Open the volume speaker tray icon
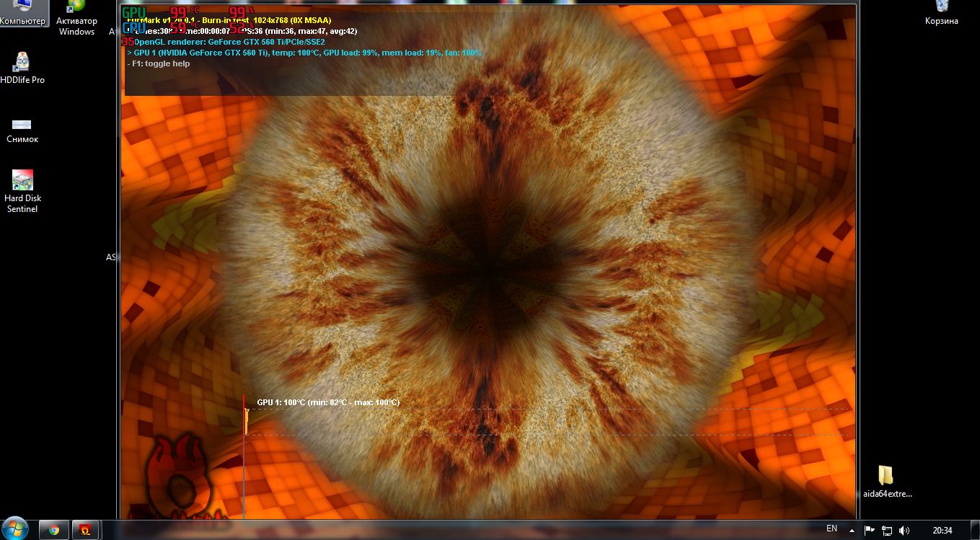The width and height of the screenshot is (980, 540). coord(904,531)
